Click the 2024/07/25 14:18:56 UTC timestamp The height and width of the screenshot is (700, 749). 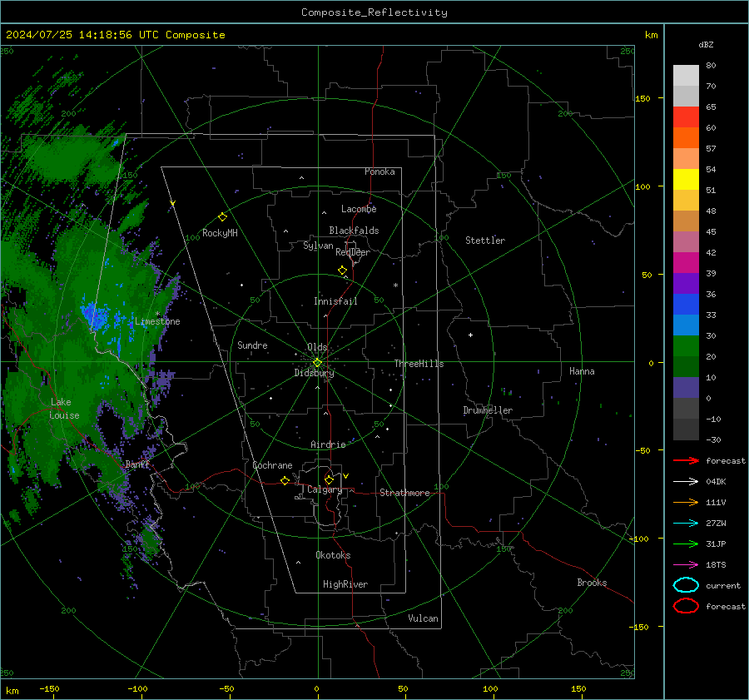[x=82, y=35]
